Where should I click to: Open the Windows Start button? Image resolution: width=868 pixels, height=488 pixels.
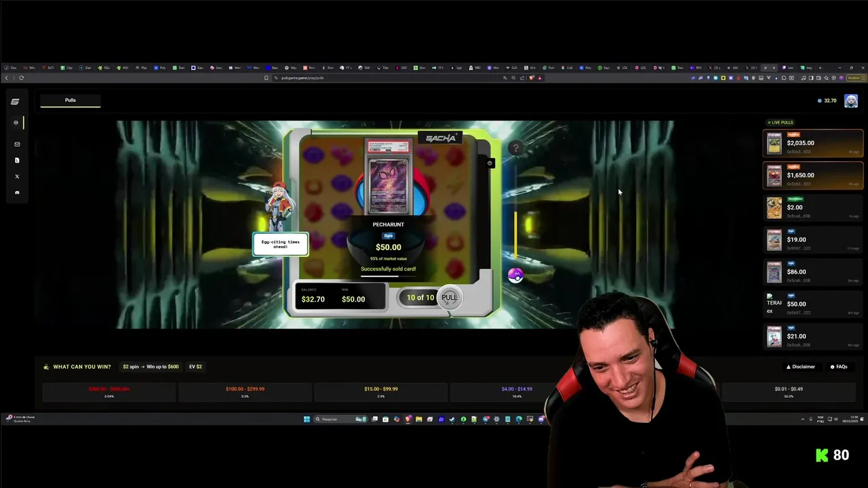tap(307, 419)
